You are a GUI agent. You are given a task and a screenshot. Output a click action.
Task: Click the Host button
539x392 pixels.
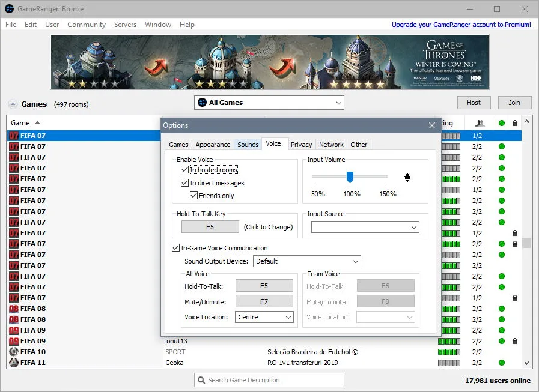(x=474, y=103)
